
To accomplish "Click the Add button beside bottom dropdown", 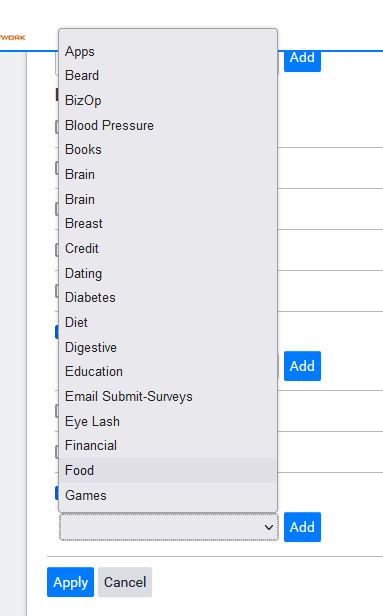I will (302, 527).
